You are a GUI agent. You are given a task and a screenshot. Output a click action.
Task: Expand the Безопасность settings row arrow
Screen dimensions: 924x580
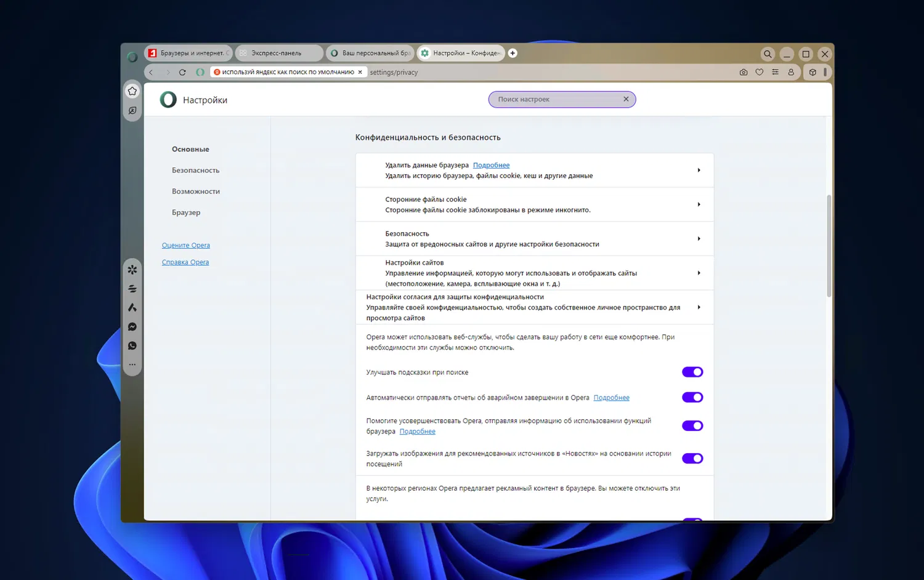pyautogui.click(x=699, y=239)
